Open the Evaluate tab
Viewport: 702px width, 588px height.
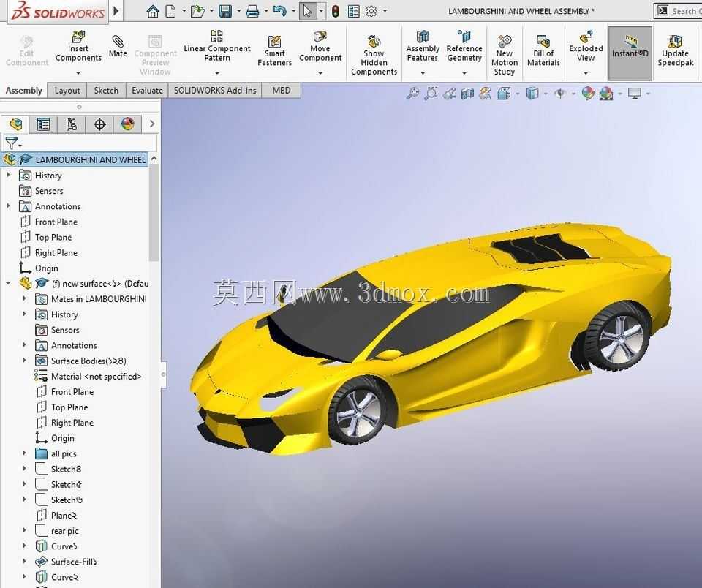pyautogui.click(x=147, y=91)
